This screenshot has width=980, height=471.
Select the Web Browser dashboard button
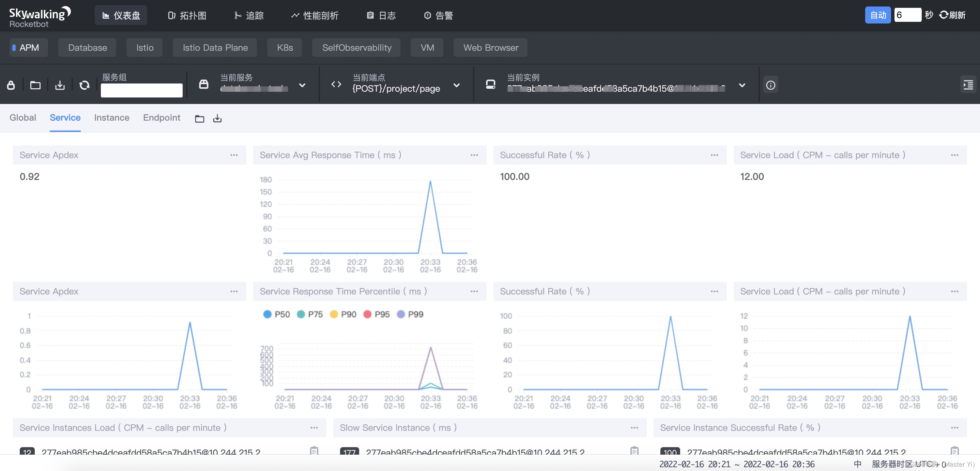[490, 48]
